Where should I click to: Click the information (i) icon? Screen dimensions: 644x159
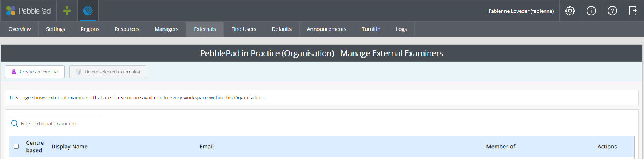591,11
